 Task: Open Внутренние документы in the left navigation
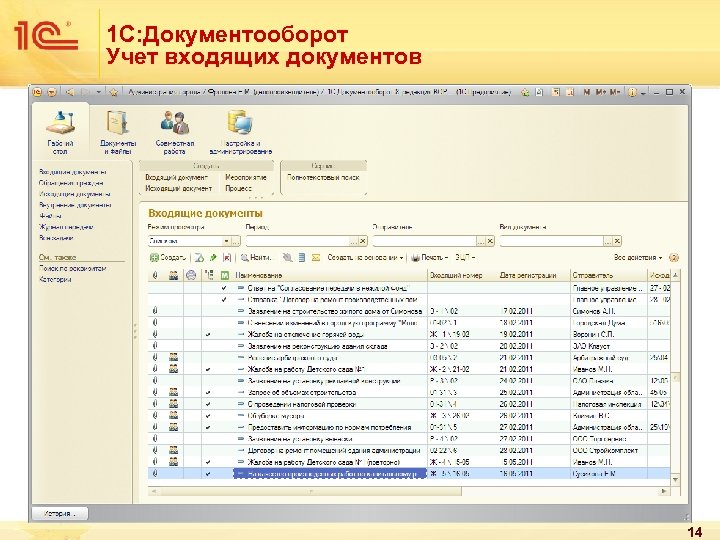75,205
